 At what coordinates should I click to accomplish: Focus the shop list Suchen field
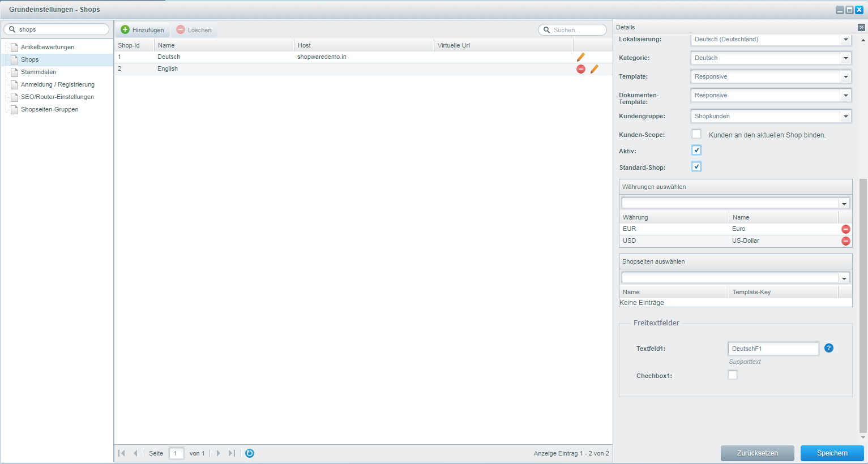point(572,30)
